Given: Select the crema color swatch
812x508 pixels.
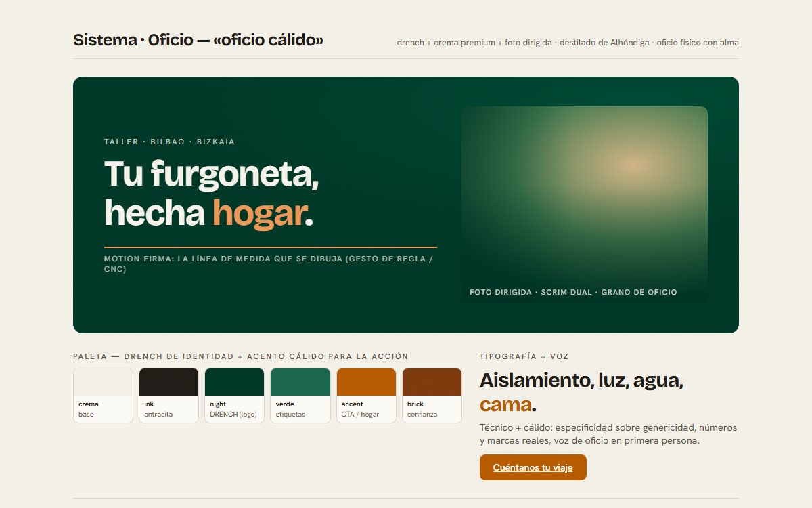Looking at the screenshot, I should tap(103, 396).
